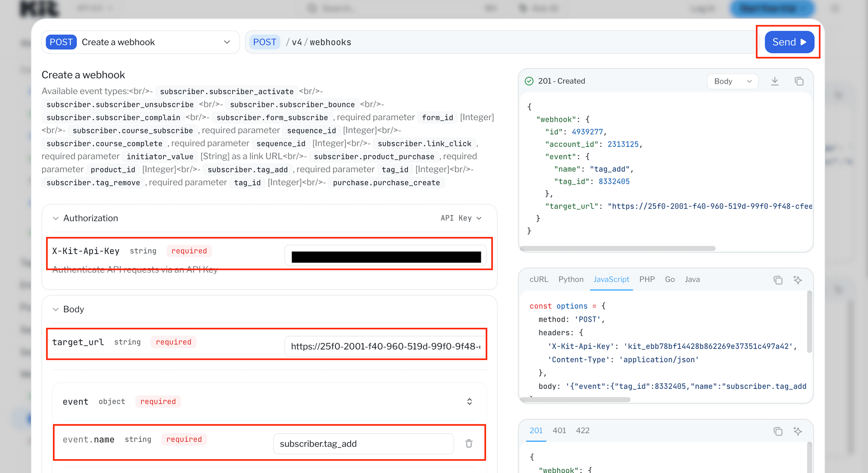Select the 422 response example tab
The image size is (868, 473).
(582, 431)
